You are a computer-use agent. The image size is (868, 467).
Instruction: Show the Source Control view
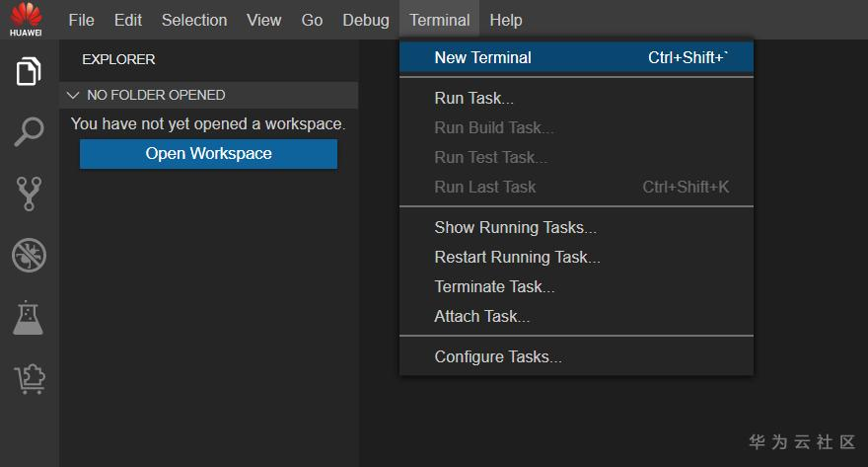coord(29,195)
